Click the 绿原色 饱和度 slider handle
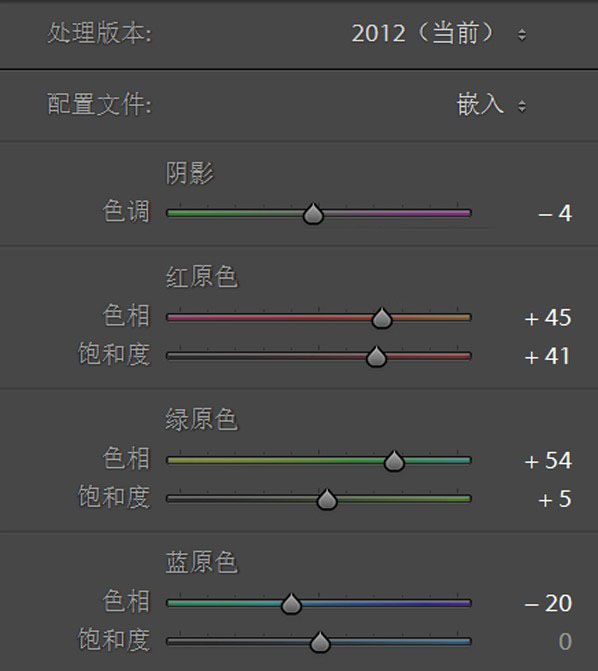The image size is (598, 671). point(327,499)
